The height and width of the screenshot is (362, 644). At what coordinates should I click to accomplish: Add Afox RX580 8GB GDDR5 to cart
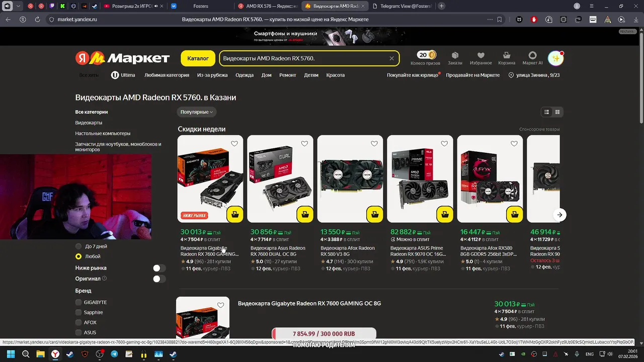pos(515,215)
